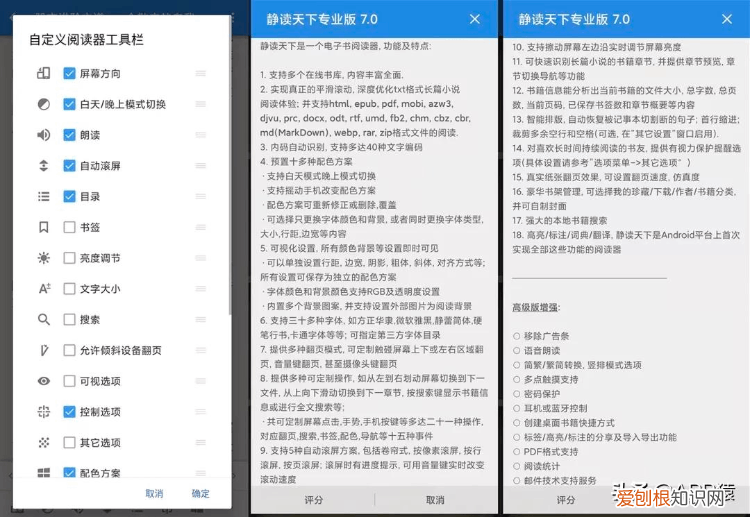The height and width of the screenshot is (517, 750).
Task: Enable the 书签 checkbox
Action: (x=69, y=227)
